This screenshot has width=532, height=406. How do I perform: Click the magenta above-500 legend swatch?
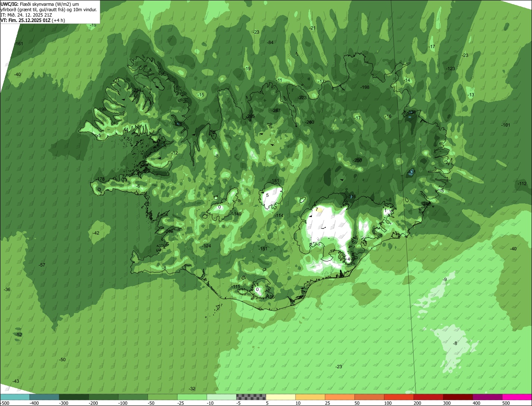pos(517,397)
